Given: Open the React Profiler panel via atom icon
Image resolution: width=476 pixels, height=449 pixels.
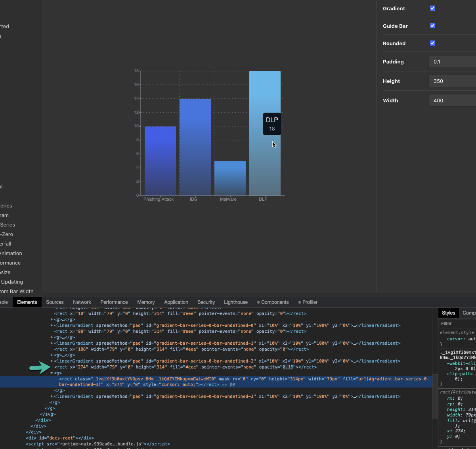Looking at the screenshot, I should [x=308, y=302].
